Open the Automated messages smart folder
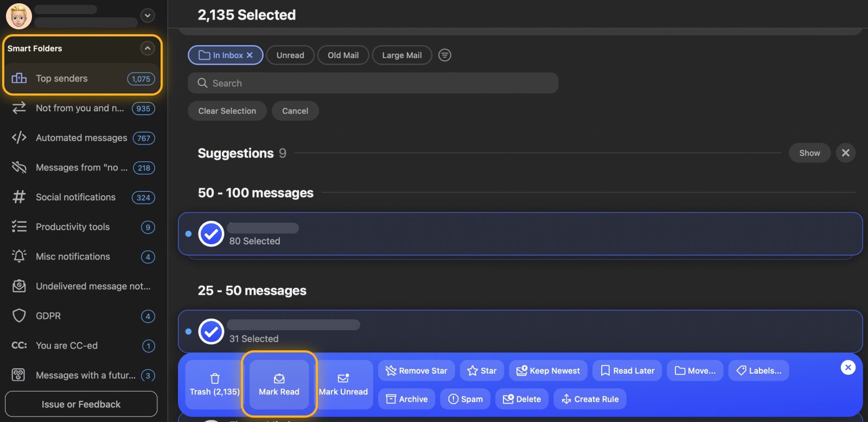The image size is (868, 422). 81,138
